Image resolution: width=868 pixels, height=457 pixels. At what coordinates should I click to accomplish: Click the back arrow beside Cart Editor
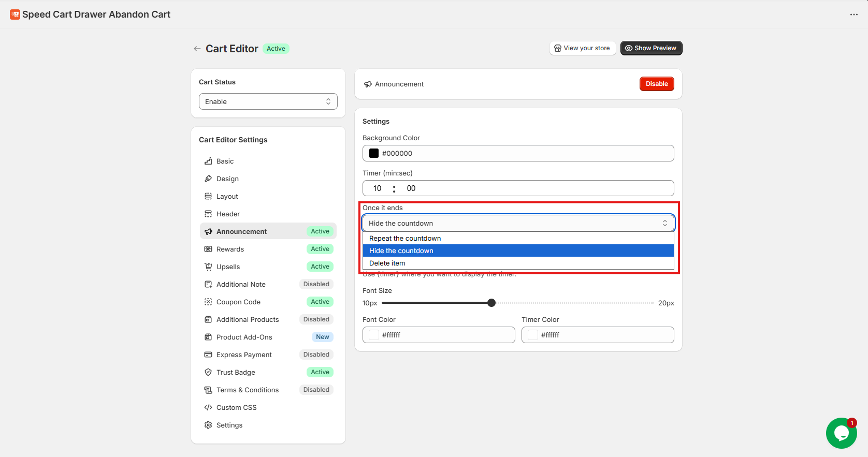(197, 49)
